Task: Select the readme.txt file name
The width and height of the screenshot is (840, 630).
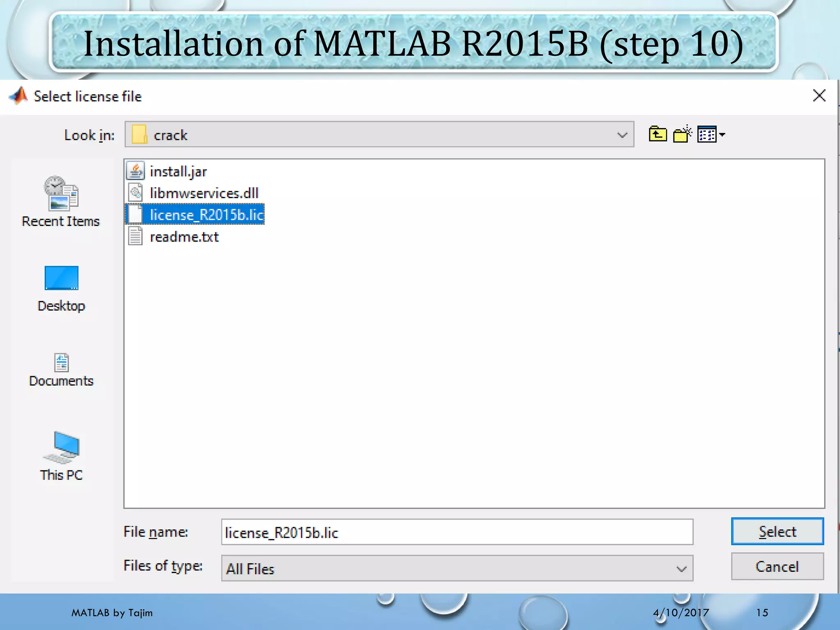Action: pyautogui.click(x=184, y=237)
